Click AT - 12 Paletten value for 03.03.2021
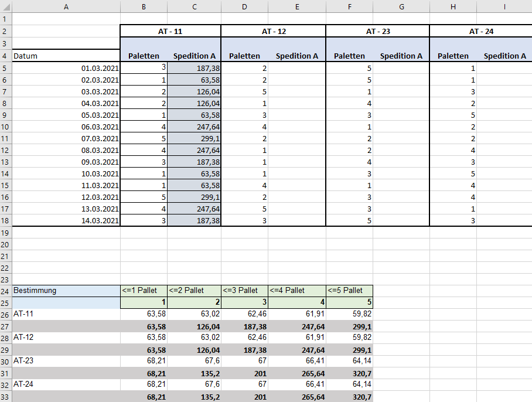This screenshot has height=402, width=532. coord(245,91)
